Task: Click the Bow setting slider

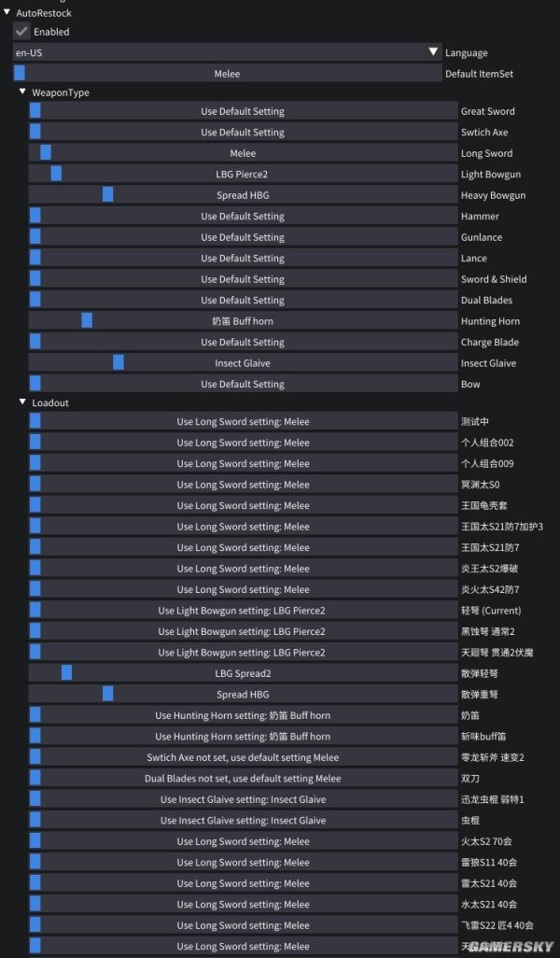Action: 243,384
